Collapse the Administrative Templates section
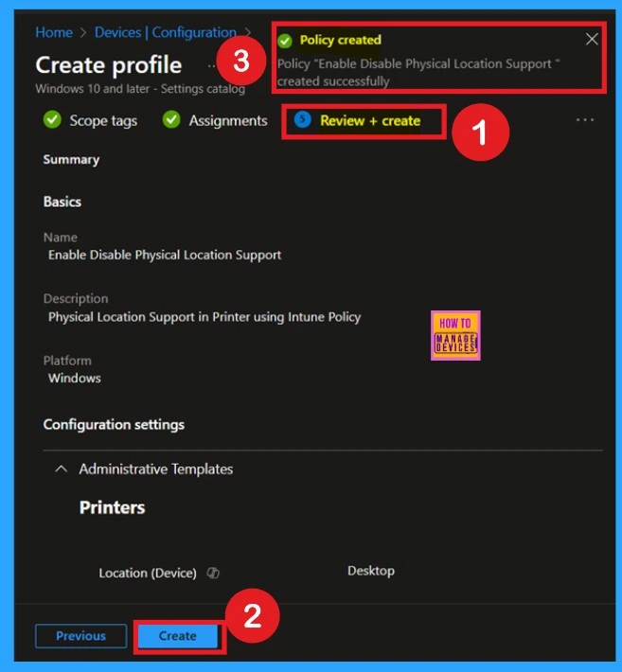Viewport: 622px width, 672px height. [62, 469]
